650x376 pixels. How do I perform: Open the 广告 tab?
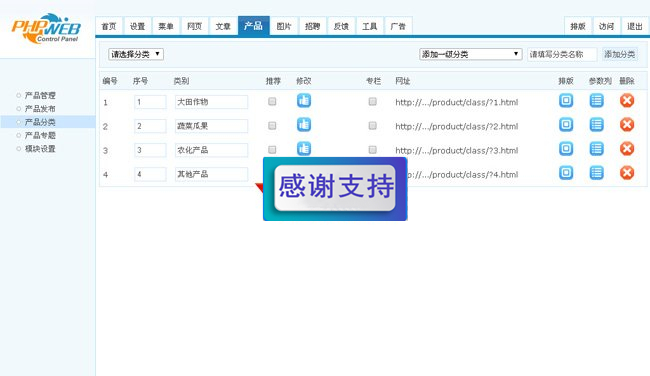(398, 27)
